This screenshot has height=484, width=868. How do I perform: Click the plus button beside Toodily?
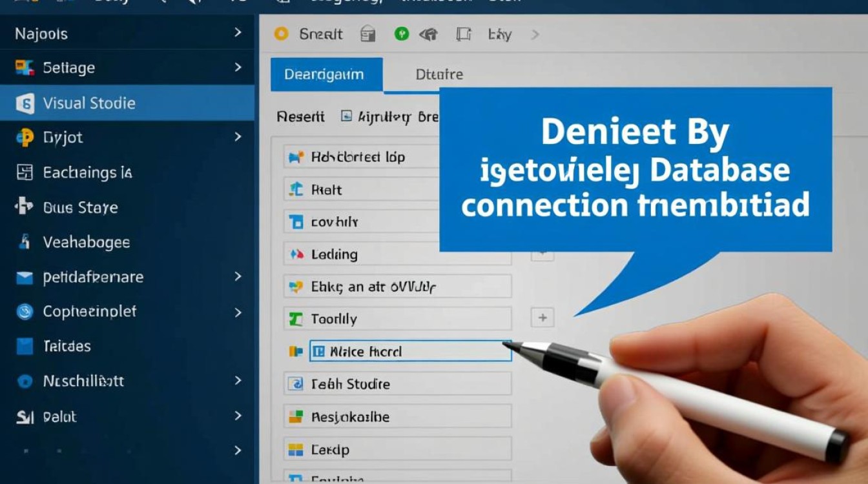[x=542, y=318]
